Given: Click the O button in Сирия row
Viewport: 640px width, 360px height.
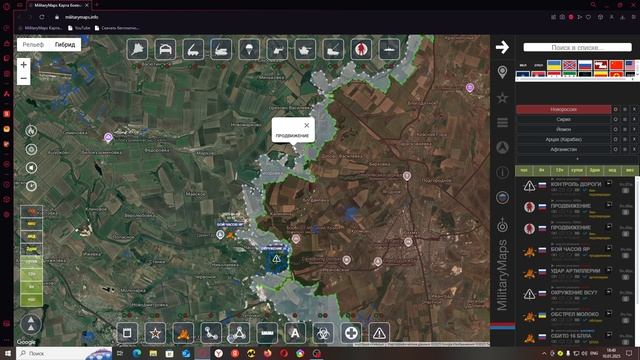Looking at the screenshot, I should pos(616,119).
